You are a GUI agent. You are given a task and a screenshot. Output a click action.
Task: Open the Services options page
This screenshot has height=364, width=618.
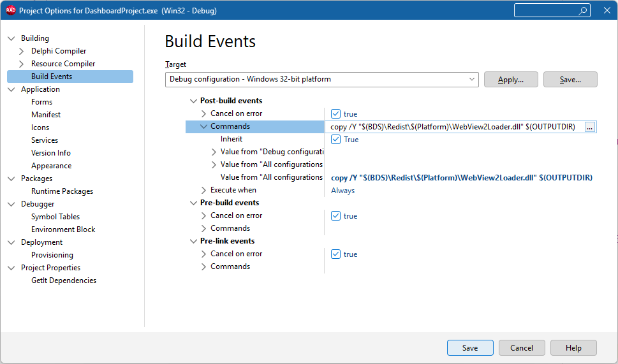45,140
